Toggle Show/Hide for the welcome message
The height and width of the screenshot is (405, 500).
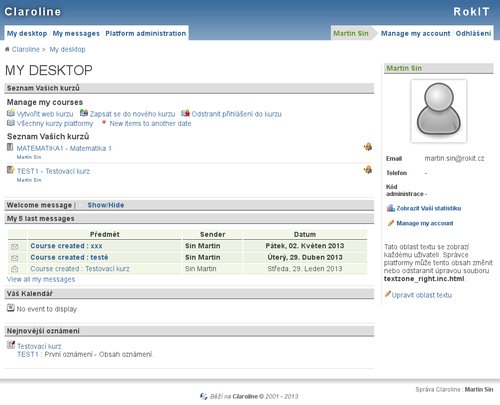[x=106, y=205]
